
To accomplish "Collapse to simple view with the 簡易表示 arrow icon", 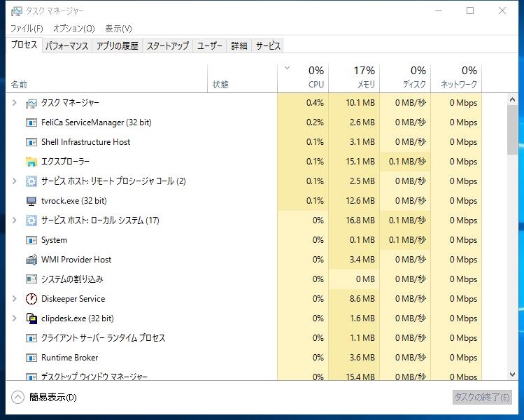I will [x=17, y=398].
